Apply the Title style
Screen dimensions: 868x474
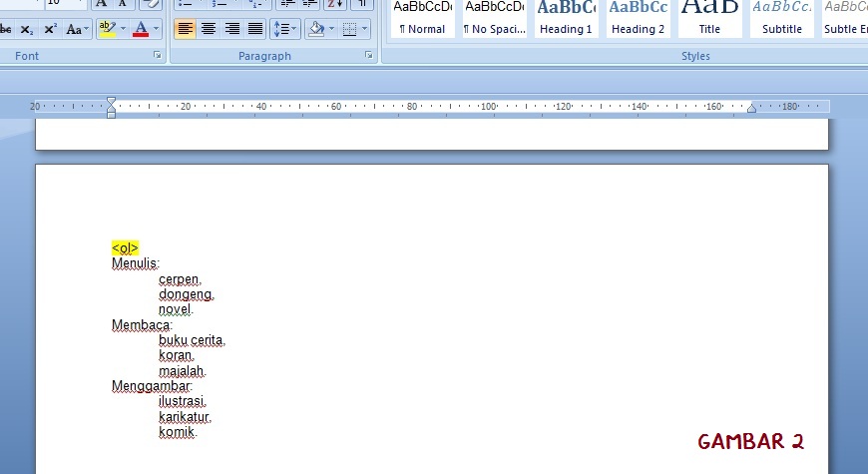point(709,18)
